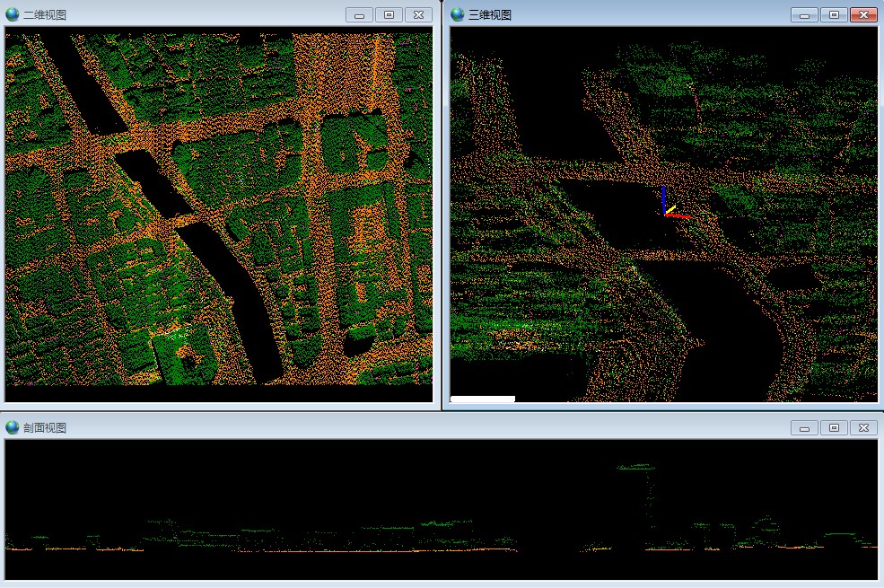Click the white scale bar in 3D view
This screenshot has height=588, width=884.
click(483, 399)
